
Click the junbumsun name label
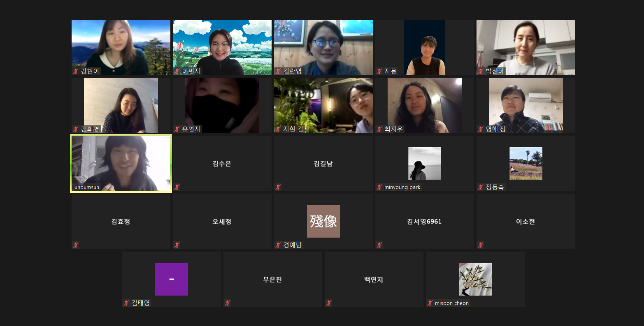click(x=86, y=187)
